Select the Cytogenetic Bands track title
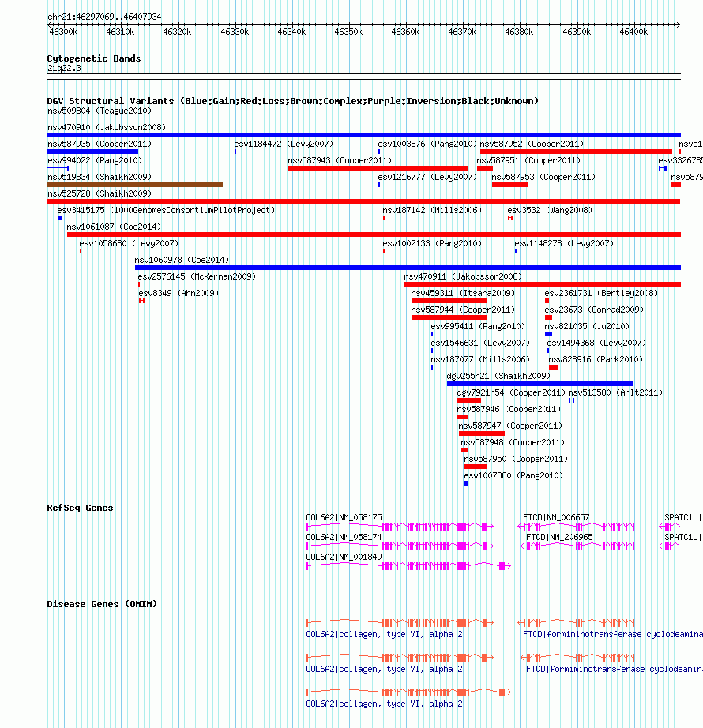703x728 pixels. click(x=94, y=58)
